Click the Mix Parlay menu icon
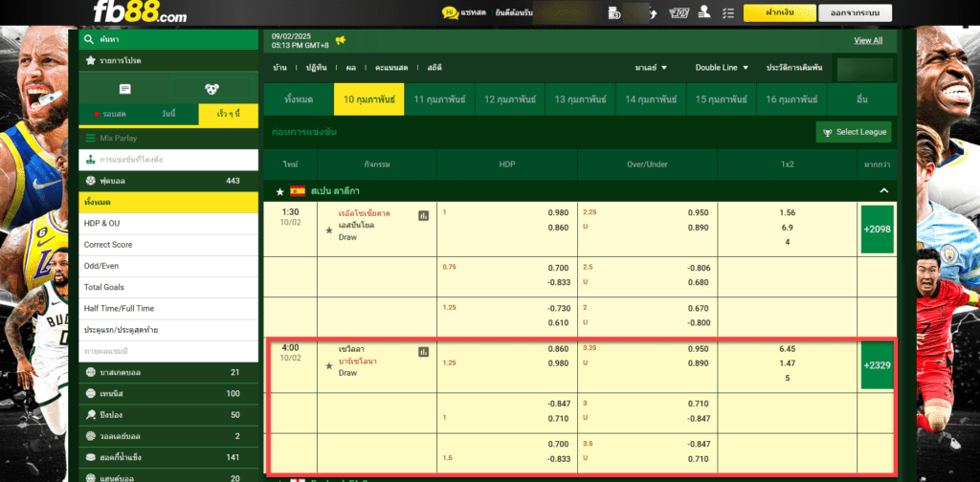This screenshot has width=980, height=482. (x=90, y=138)
